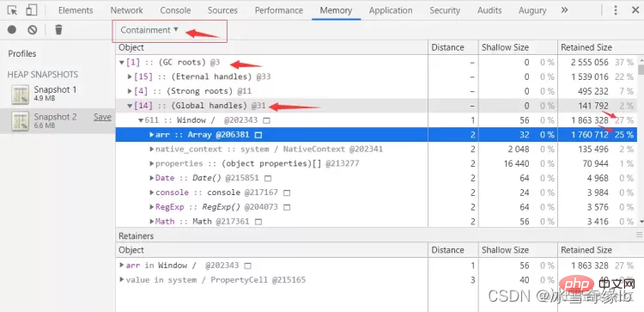
Task: Click the Retainers pane title
Action: 136,236
